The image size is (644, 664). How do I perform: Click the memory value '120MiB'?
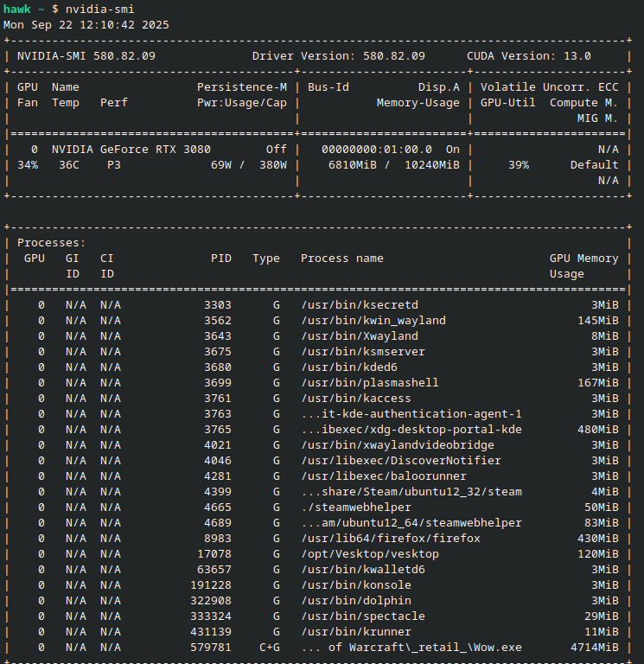click(x=598, y=554)
